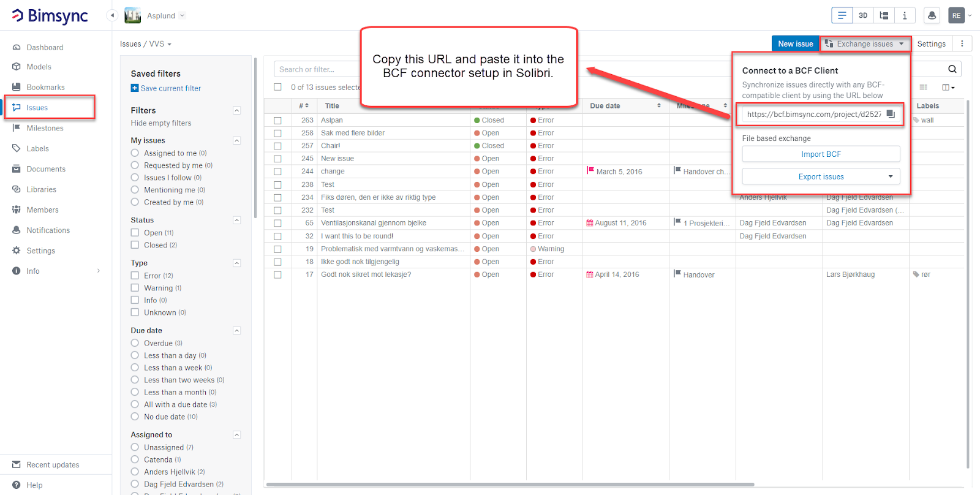
Task: Click the notification bell in top bar
Action: coord(932,15)
